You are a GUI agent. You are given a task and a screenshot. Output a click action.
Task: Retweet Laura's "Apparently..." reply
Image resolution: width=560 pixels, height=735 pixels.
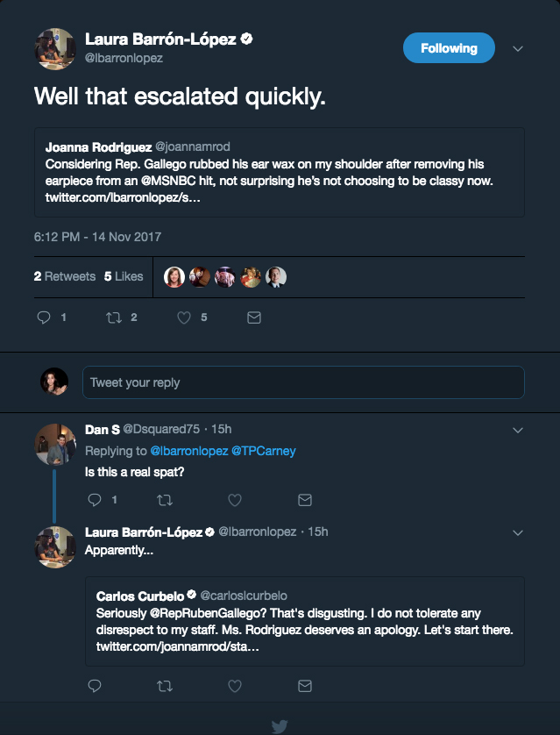[164, 685]
